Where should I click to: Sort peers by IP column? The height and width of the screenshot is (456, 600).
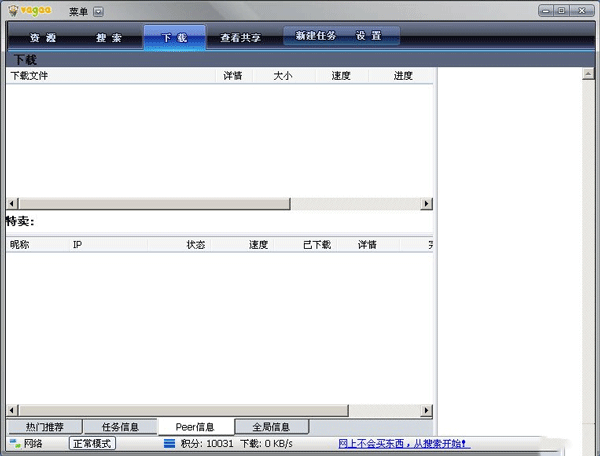coord(109,244)
